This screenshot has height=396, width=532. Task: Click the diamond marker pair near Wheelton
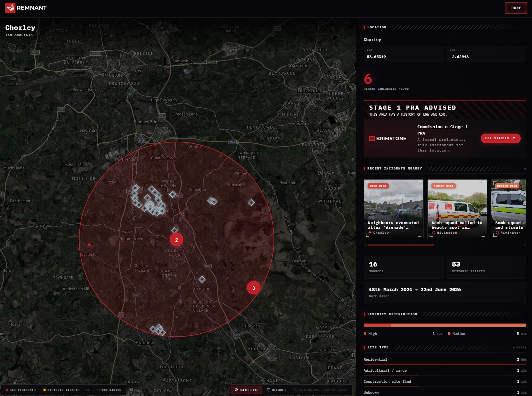click(212, 201)
